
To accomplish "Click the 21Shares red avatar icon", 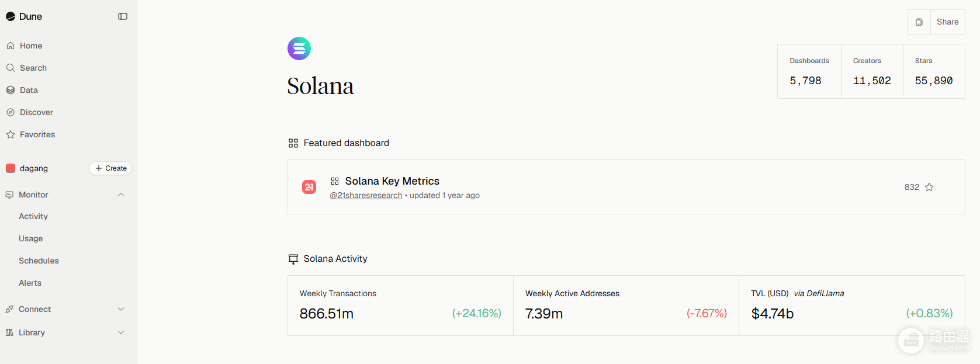I will point(309,187).
